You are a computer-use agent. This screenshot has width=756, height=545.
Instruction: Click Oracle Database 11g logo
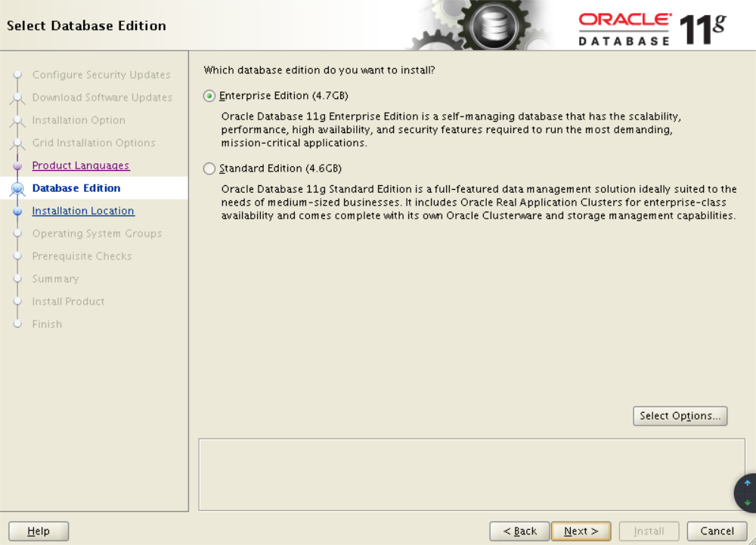[652, 29]
